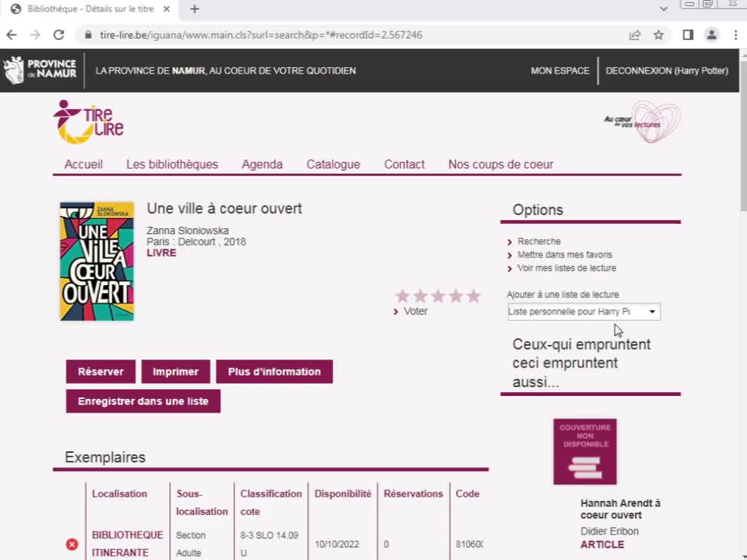
Task: Rate two stars
Action: [x=420, y=296]
